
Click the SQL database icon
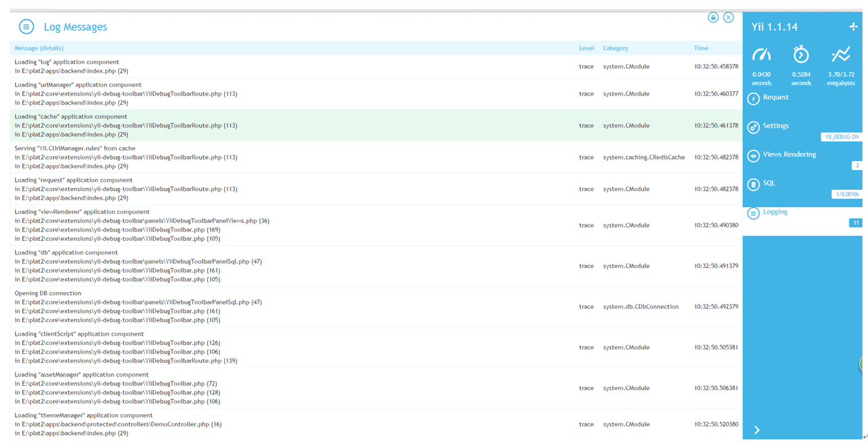tap(753, 185)
